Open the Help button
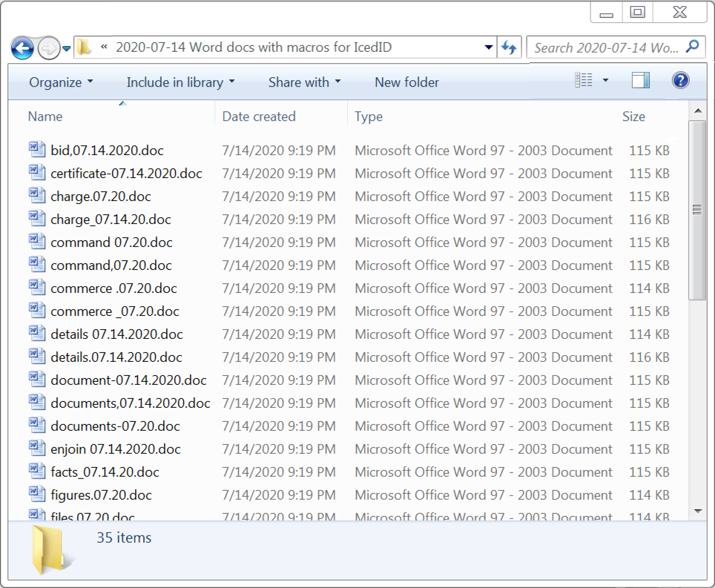 [680, 80]
